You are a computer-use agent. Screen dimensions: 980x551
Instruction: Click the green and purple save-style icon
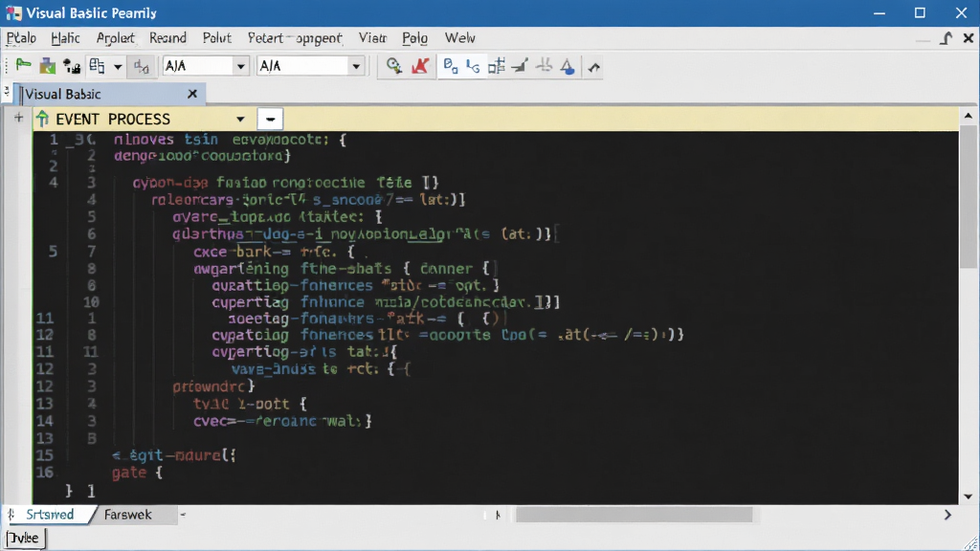coord(48,66)
